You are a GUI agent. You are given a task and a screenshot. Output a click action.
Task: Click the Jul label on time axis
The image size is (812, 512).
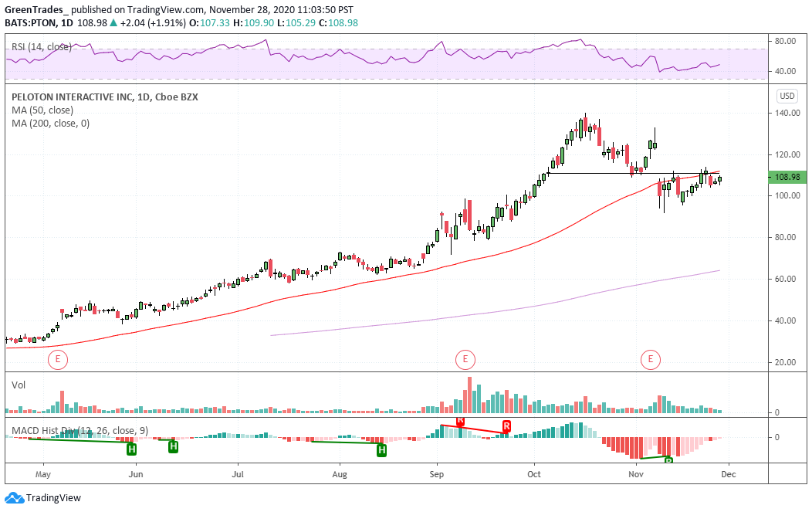coord(238,474)
